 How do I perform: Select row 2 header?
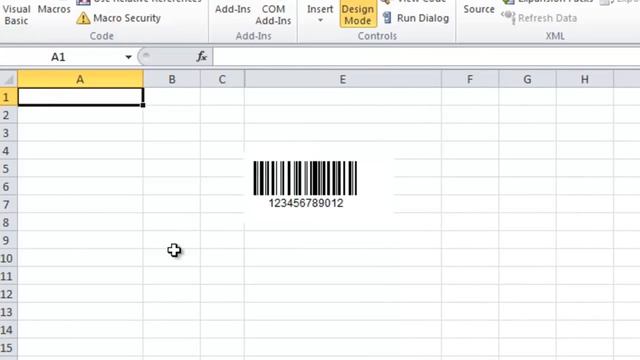(9, 115)
